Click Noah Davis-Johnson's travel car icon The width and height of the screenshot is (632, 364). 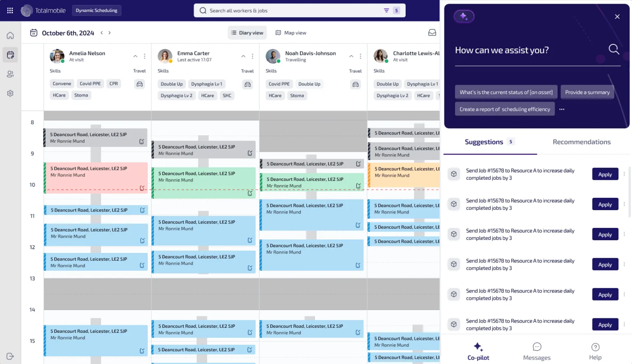pos(355,84)
